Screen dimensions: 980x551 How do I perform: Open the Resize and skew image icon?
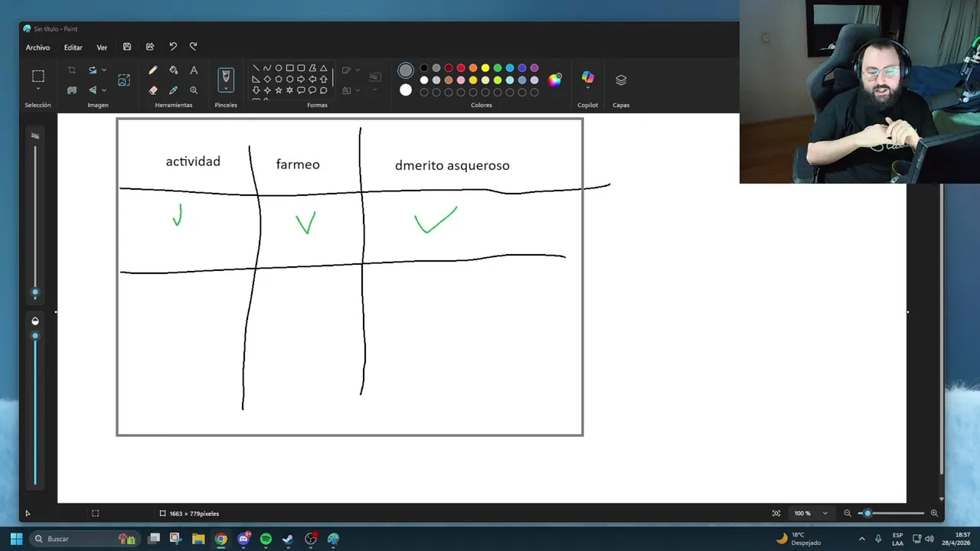[x=124, y=80]
